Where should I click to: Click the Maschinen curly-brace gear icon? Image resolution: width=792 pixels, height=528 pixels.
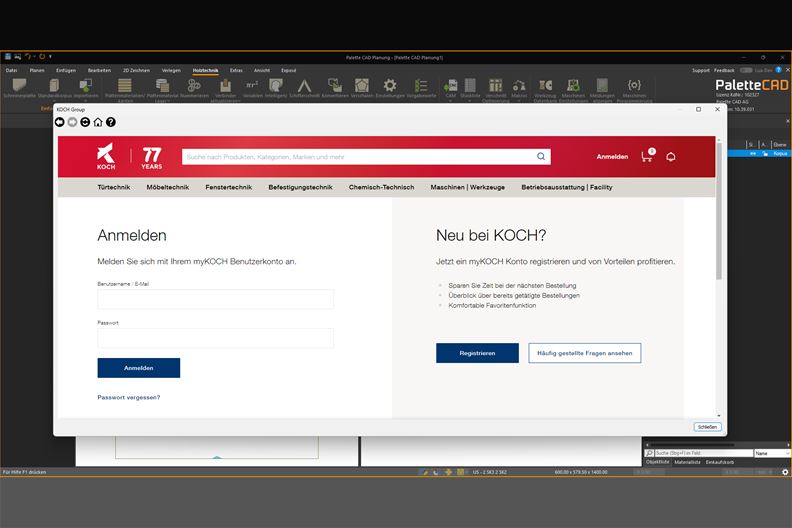634,85
